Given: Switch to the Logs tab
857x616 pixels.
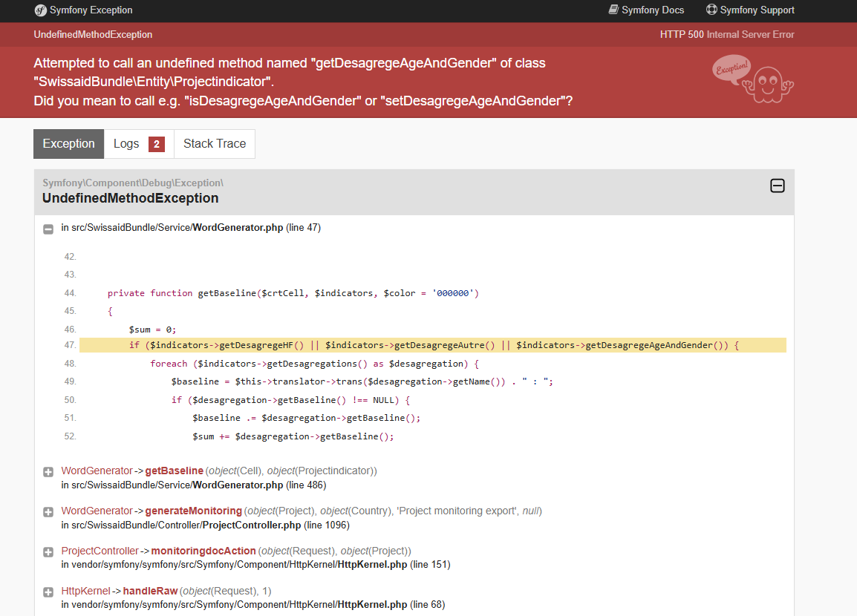Looking at the screenshot, I should (139, 144).
